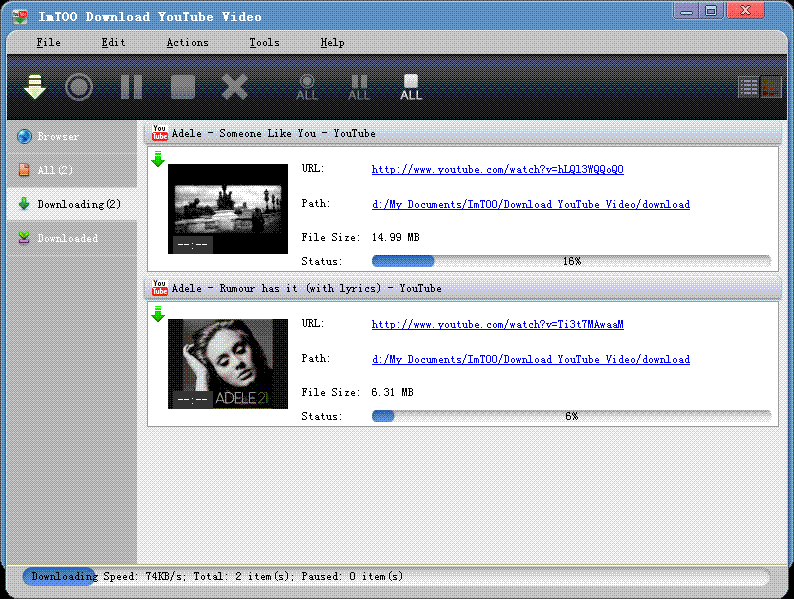Stop the selected download (square icon)
794x599 pixels.
[183, 87]
